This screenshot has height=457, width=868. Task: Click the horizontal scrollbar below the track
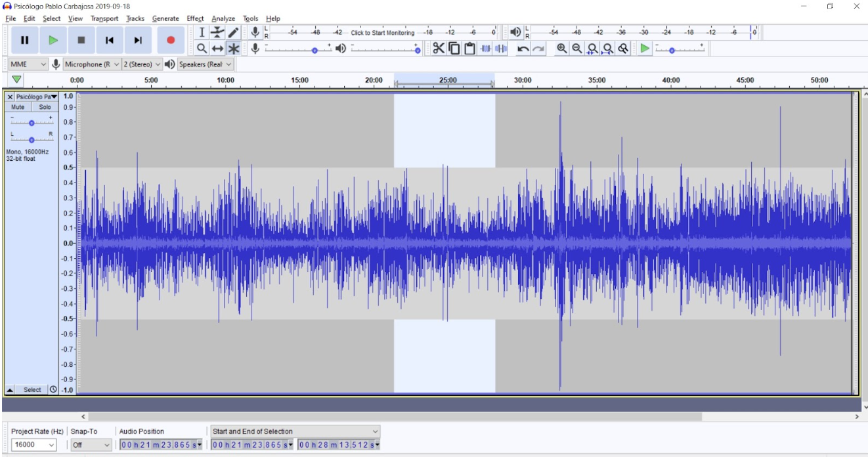pyautogui.click(x=395, y=416)
